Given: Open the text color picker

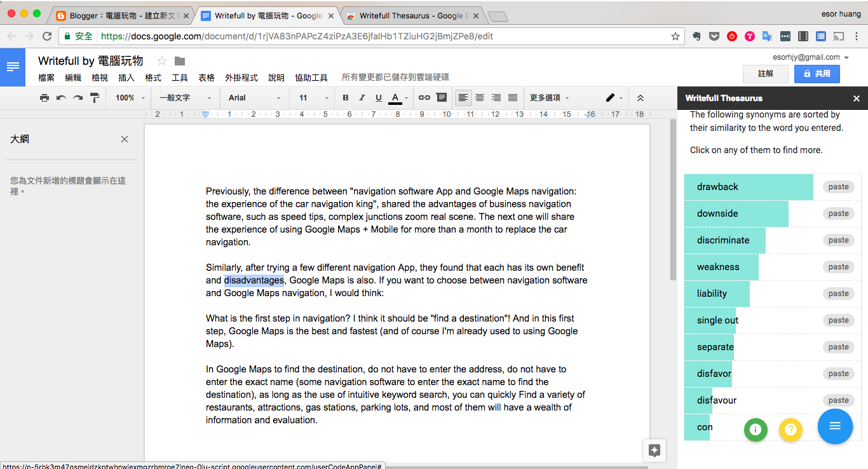Looking at the screenshot, I should tap(398, 98).
